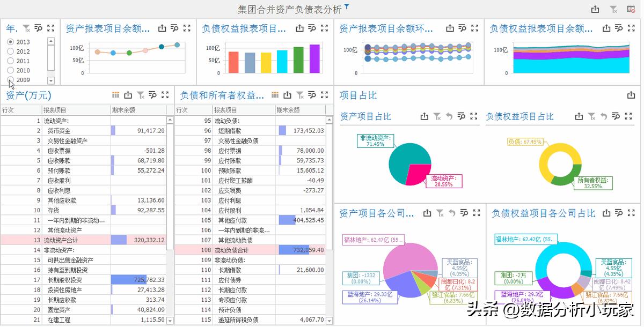The height and width of the screenshot is (327, 644).
Task: Click the column settings icon on 负债和所有者权益 panel
Action: click(274, 94)
